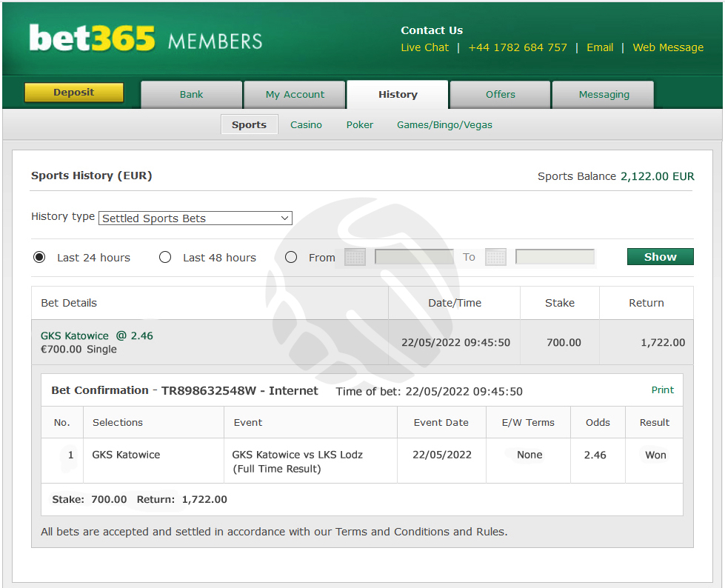Select the From date range option
Screen dimensions: 725x588
click(291, 257)
